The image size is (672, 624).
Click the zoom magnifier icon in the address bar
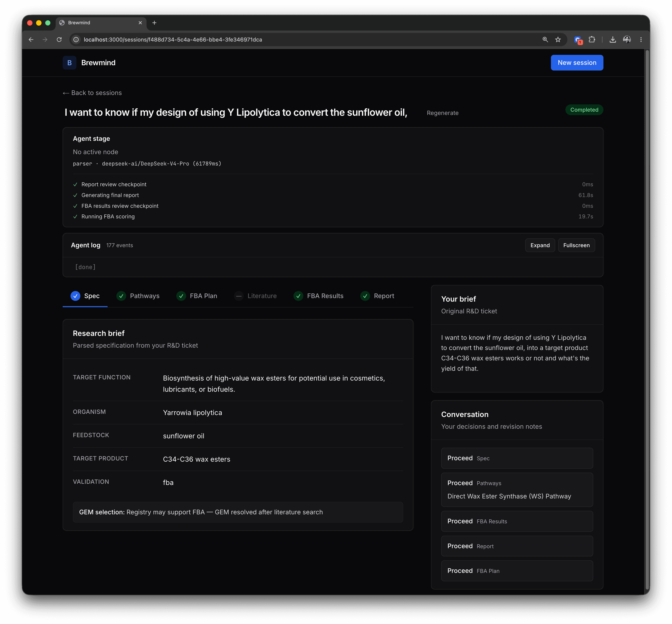(x=545, y=40)
